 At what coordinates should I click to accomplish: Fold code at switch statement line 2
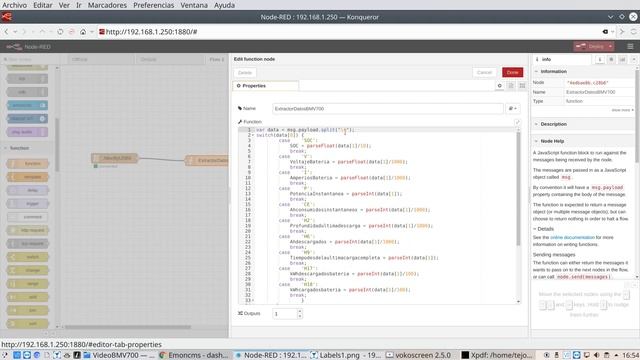coord(253,135)
